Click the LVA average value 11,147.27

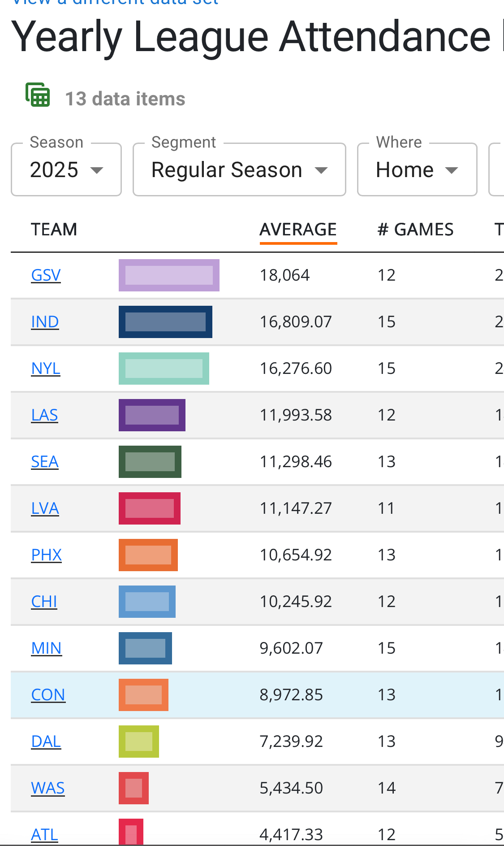click(x=296, y=508)
